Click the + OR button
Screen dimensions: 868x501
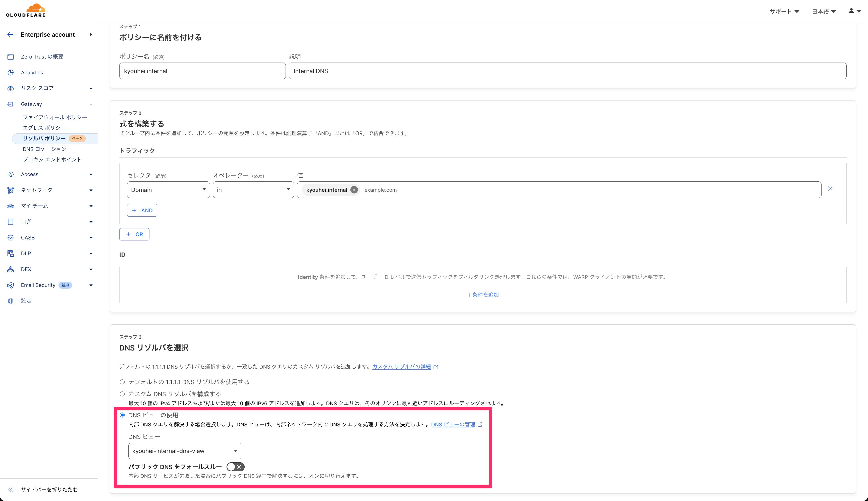pyautogui.click(x=134, y=234)
